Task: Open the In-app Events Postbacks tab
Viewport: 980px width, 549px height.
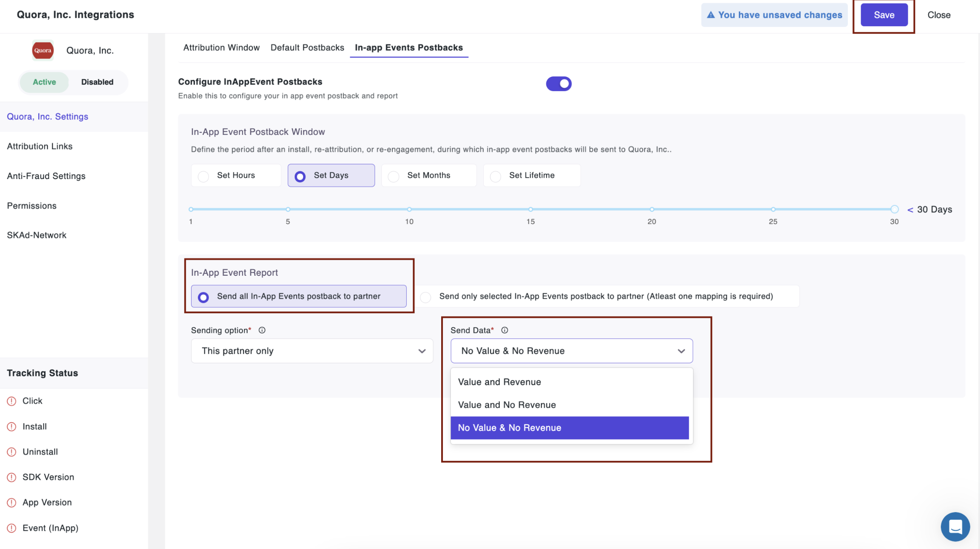Action: [408, 48]
